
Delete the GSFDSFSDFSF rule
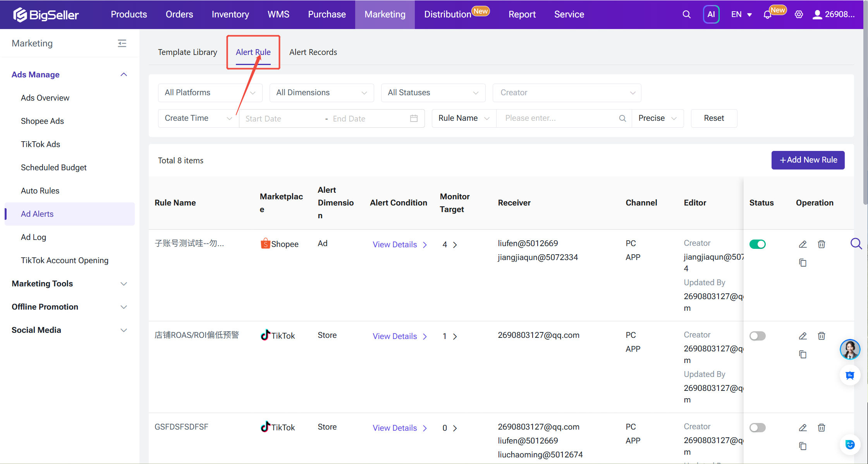point(822,428)
